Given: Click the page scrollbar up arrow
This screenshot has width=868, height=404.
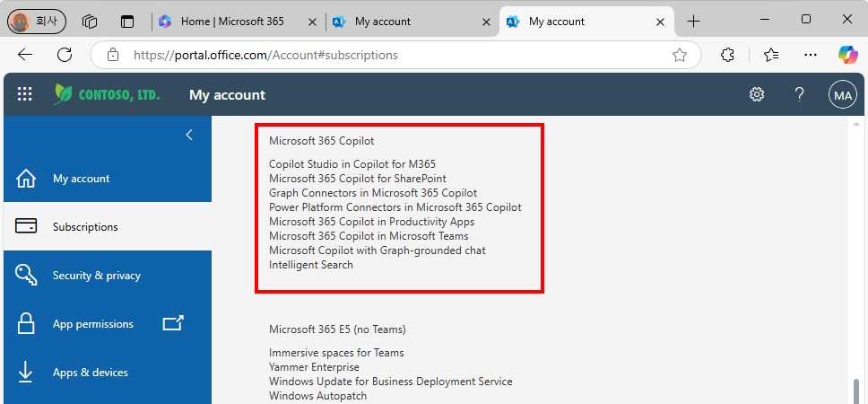Looking at the screenshot, I should (857, 123).
